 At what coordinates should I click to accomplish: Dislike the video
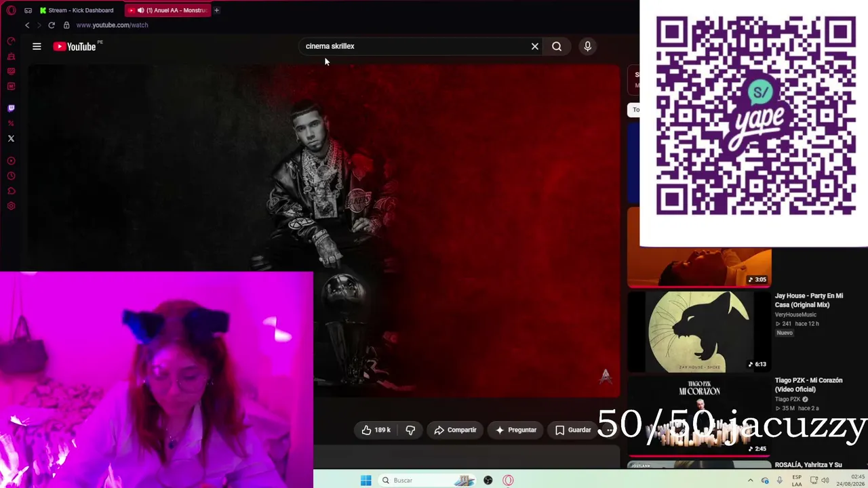[410, 430]
